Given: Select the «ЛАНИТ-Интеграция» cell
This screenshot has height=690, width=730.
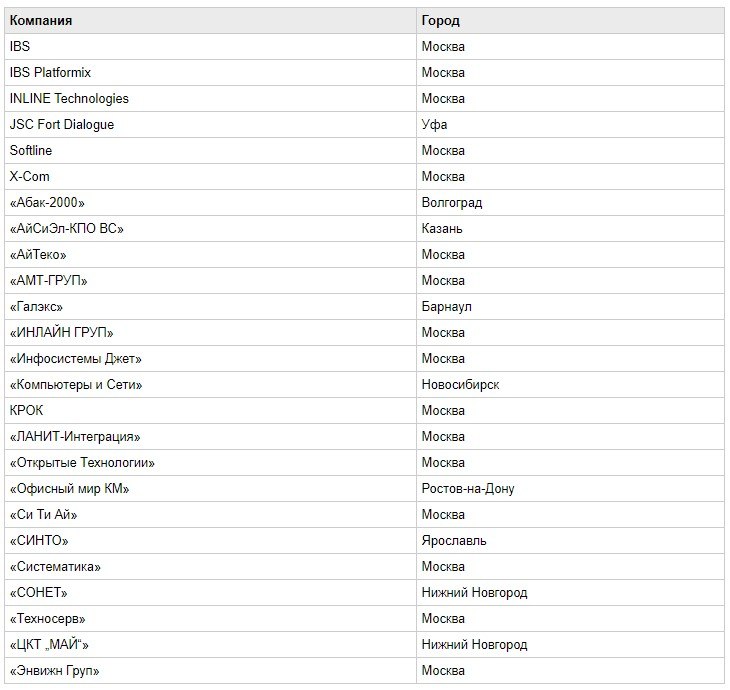Looking at the screenshot, I should click(75, 436).
